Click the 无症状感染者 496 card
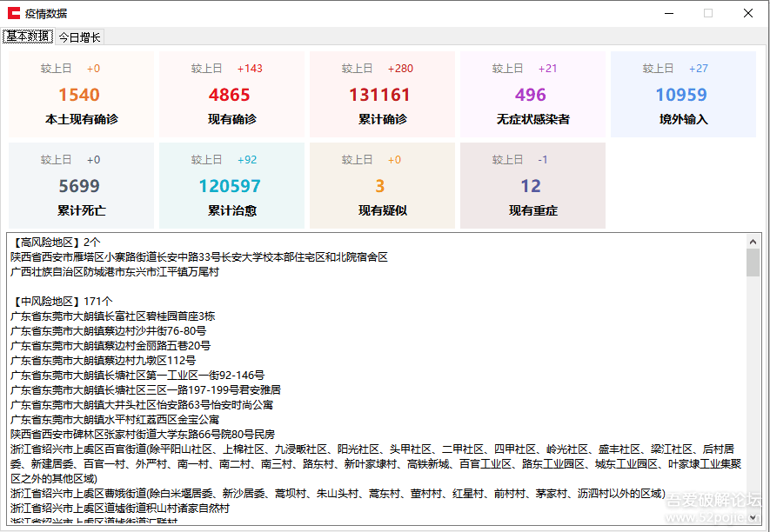 coord(532,94)
